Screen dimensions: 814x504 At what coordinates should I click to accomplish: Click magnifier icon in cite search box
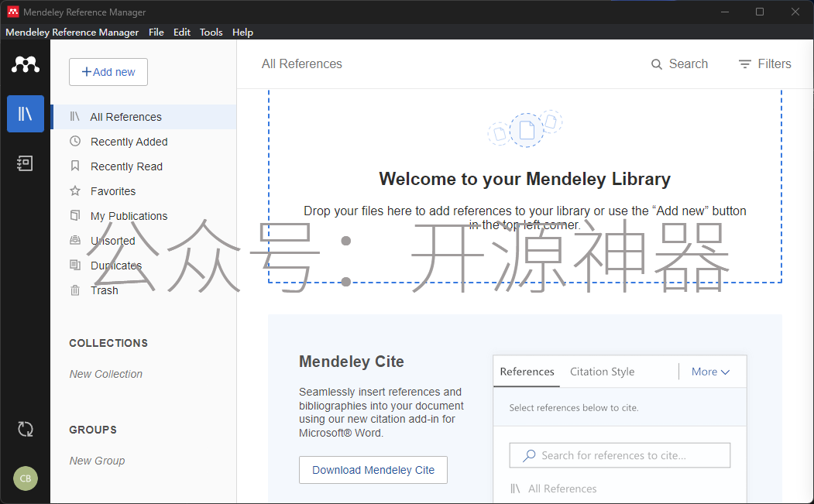529,456
